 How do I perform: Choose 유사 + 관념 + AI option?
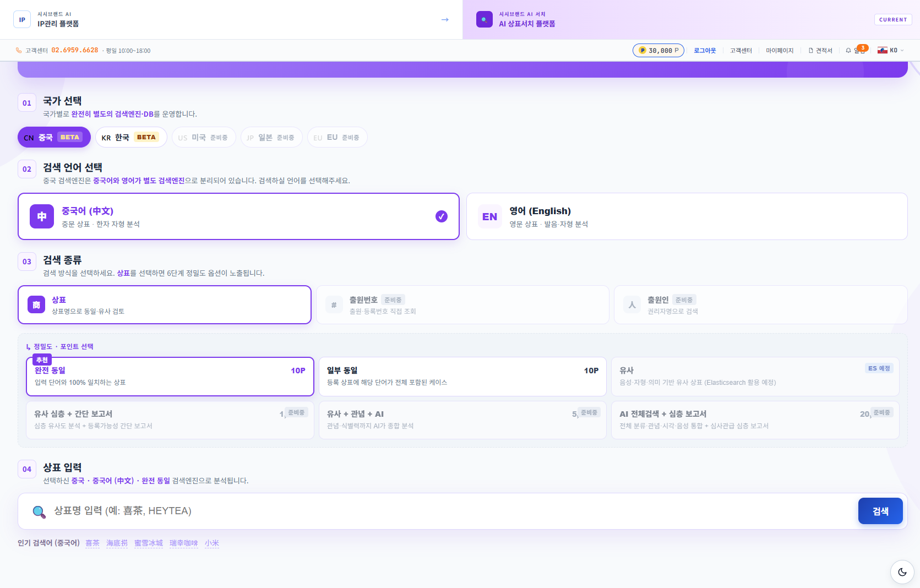(462, 420)
